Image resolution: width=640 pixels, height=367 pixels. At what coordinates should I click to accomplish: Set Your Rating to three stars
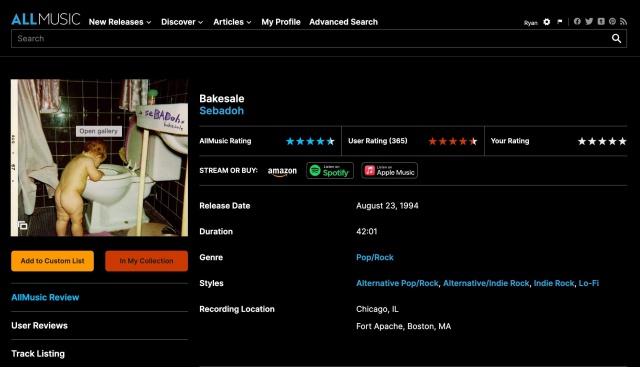602,141
